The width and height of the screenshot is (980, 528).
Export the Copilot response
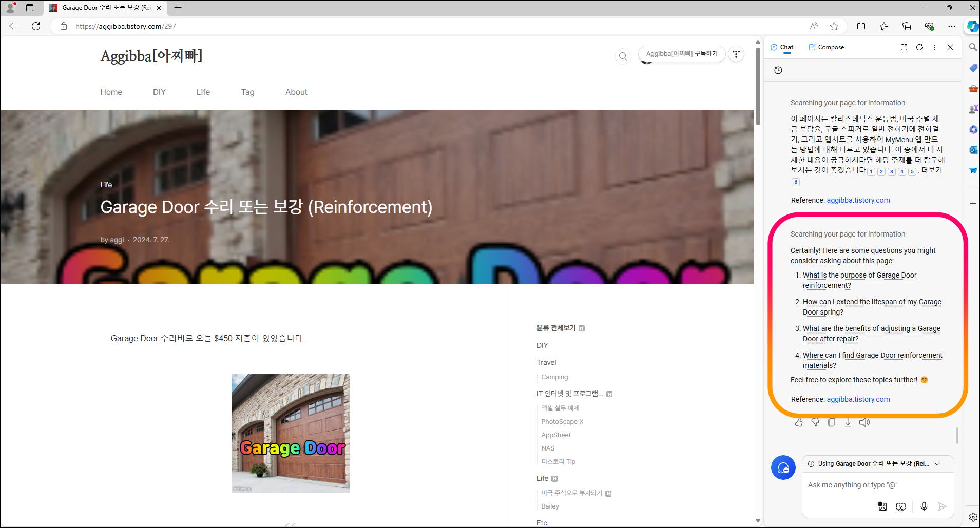click(848, 422)
